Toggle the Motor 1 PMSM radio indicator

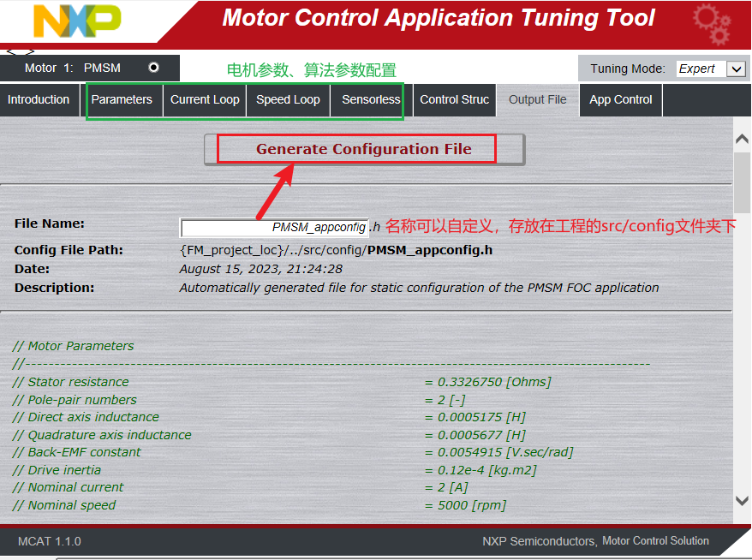click(153, 68)
